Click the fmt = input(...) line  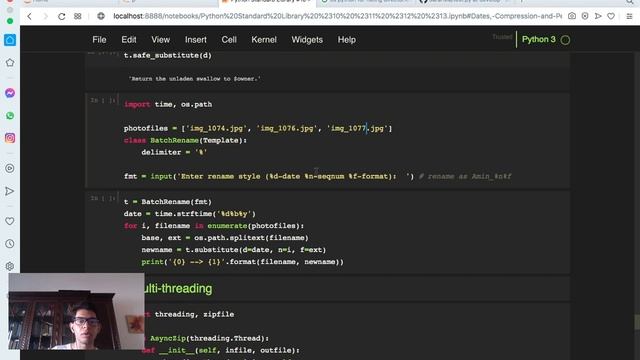(269, 176)
